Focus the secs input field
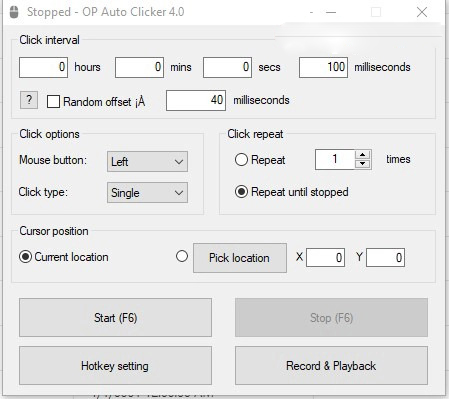 (x=227, y=67)
